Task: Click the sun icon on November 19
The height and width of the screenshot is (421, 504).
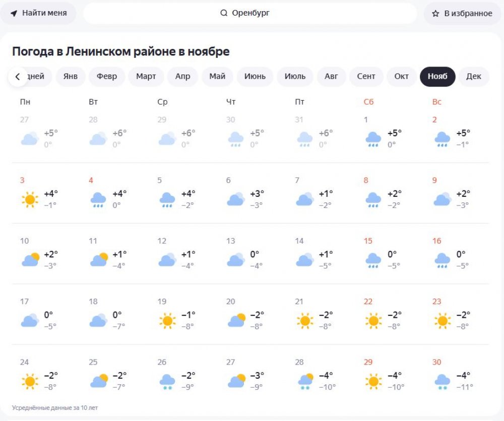Action: pos(167,320)
